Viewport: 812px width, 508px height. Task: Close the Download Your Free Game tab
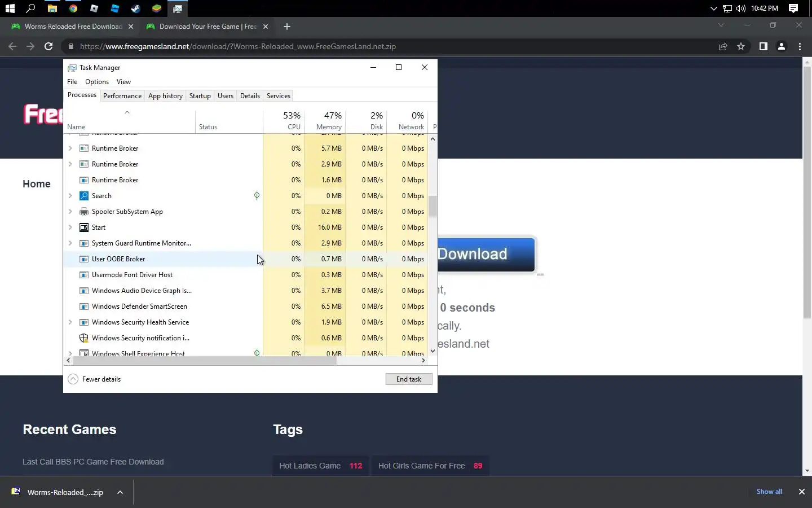[x=266, y=27]
